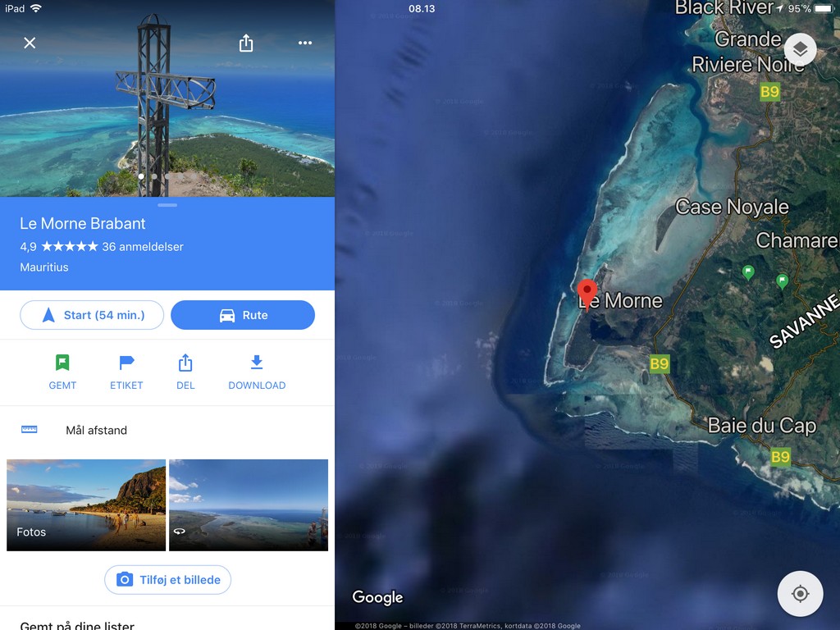Tap the Le Morne Brabant title
This screenshot has width=840, height=630.
click(x=83, y=223)
